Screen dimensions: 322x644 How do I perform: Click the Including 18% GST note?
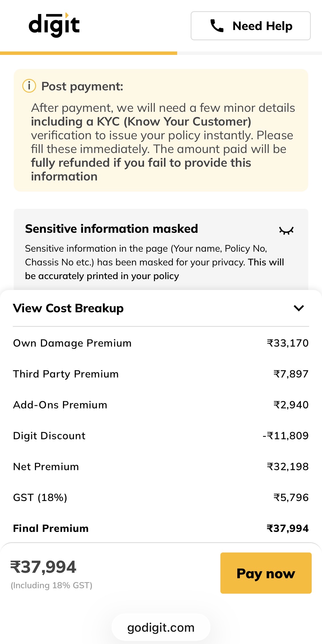point(52,585)
